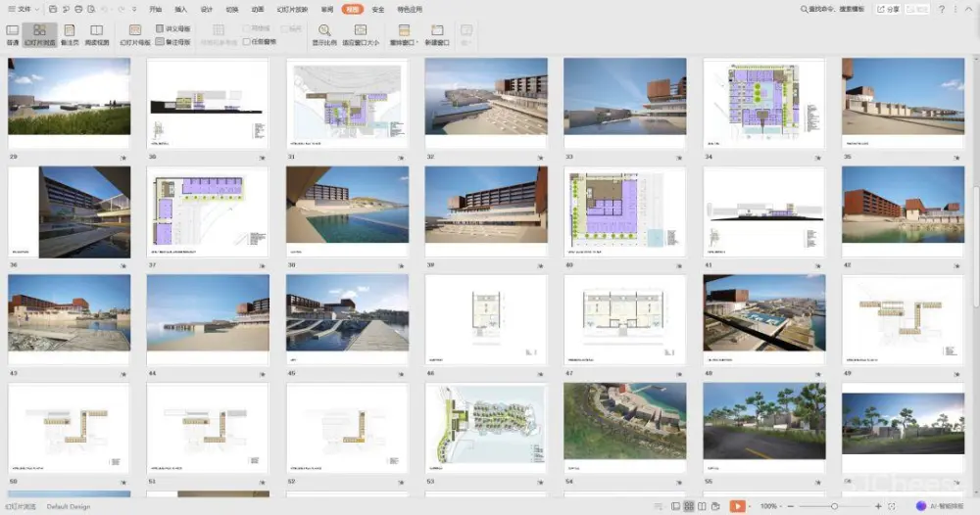Image resolution: width=980 pixels, height=515 pixels.
Task: Open the Insert ribbon tab
Action: click(180, 9)
